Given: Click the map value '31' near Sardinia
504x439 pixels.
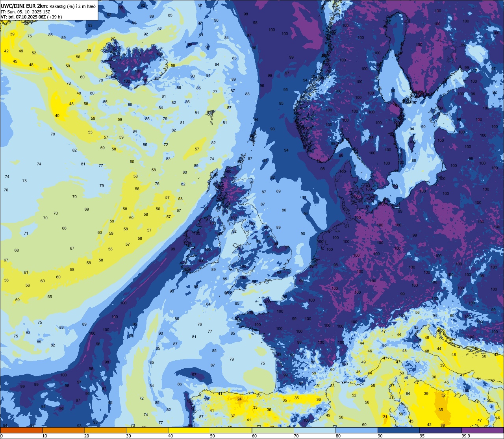Looking at the screenshot, I should (385, 417).
